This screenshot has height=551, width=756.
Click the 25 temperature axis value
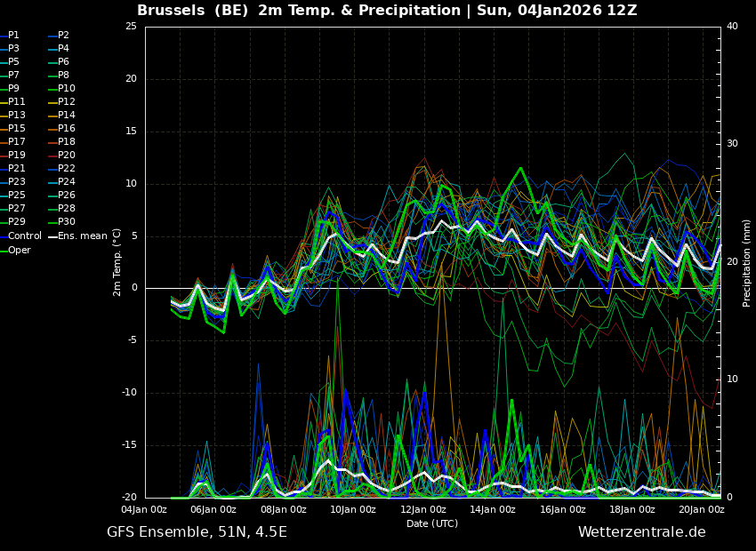click(131, 26)
